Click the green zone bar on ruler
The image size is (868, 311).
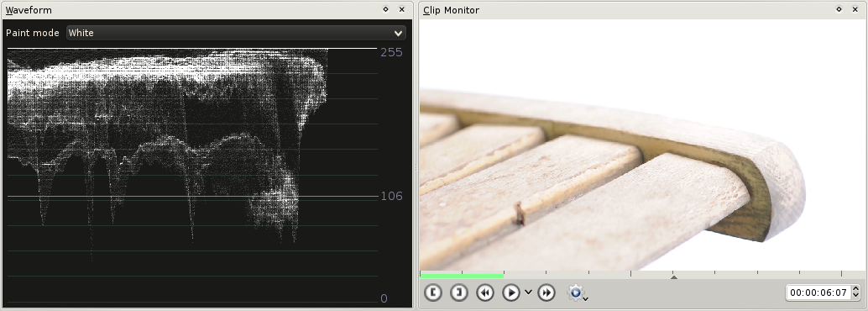[462, 275]
